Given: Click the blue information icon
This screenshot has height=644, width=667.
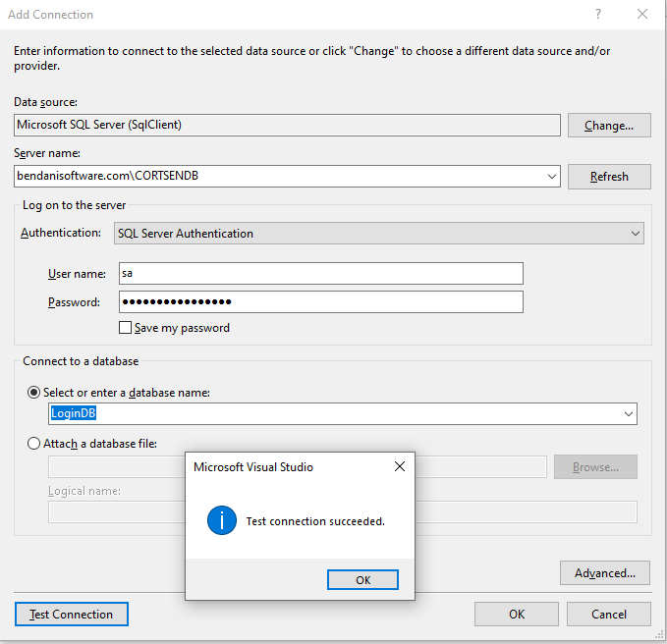Looking at the screenshot, I should [x=222, y=521].
